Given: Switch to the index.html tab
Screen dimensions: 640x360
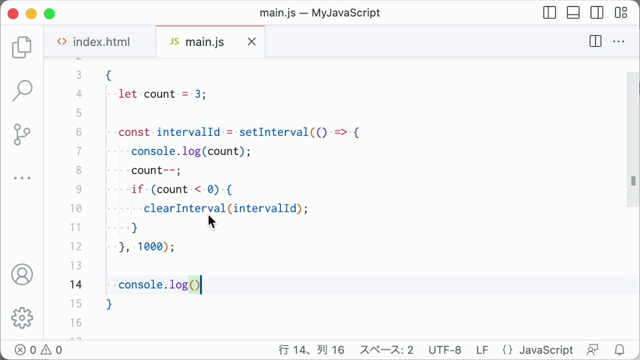Looking at the screenshot, I should tap(100, 42).
